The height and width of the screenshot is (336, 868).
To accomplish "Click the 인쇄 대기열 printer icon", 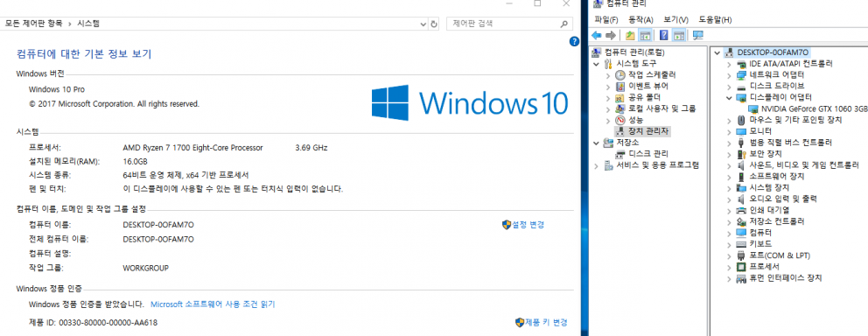I will pyautogui.click(x=741, y=210).
